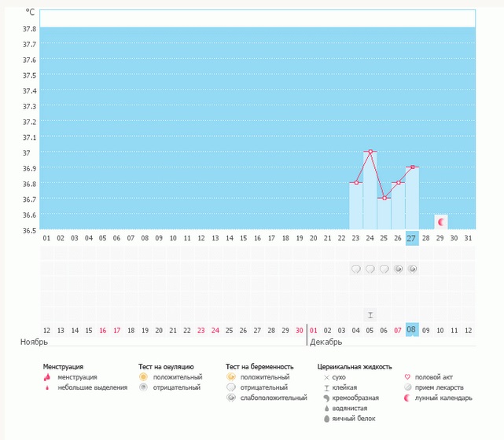Click the 36.9 temperature point on day 27
This screenshot has width=504, height=440.
click(x=412, y=167)
